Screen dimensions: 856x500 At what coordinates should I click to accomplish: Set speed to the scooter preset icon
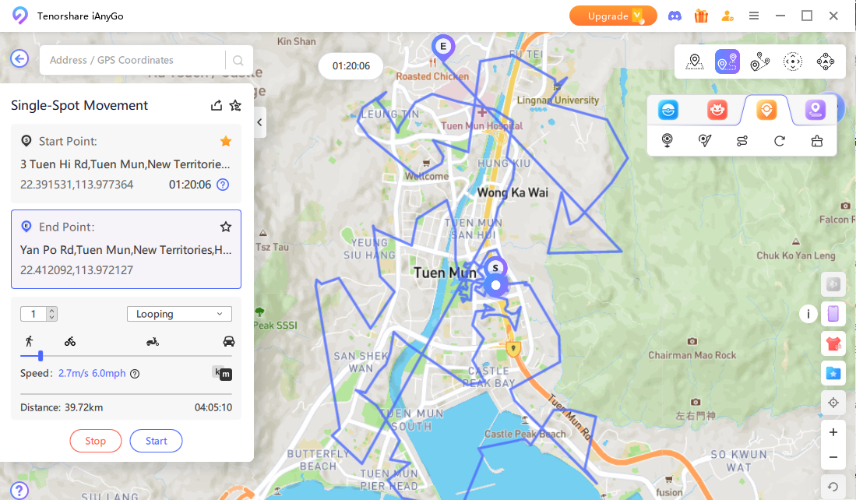pyautogui.click(x=152, y=342)
